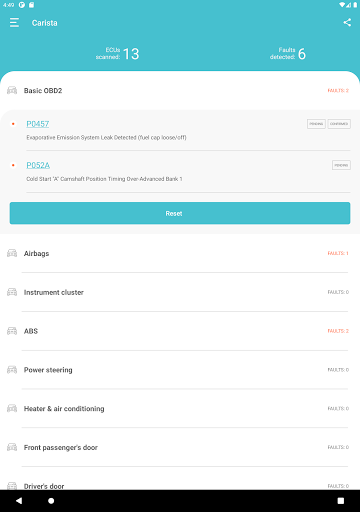Viewport: 360px width, 512px height.
Task: Tap Android home circle button
Action: (51, 501)
